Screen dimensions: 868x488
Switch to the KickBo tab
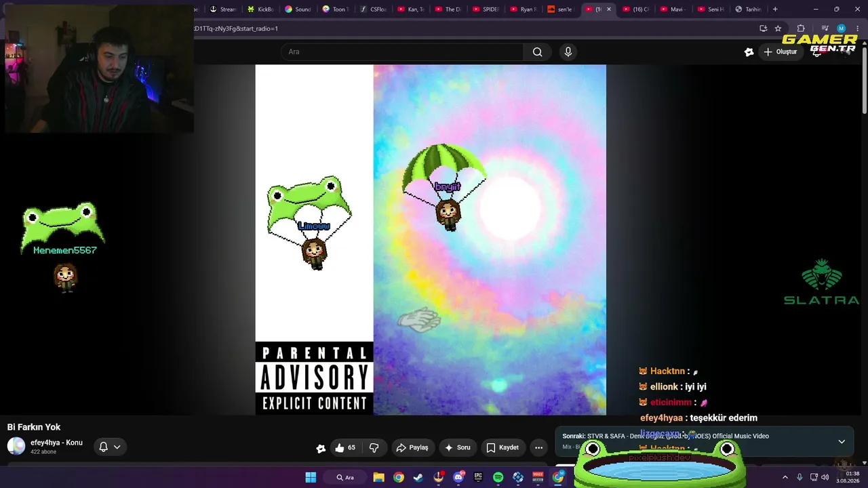[x=260, y=9]
